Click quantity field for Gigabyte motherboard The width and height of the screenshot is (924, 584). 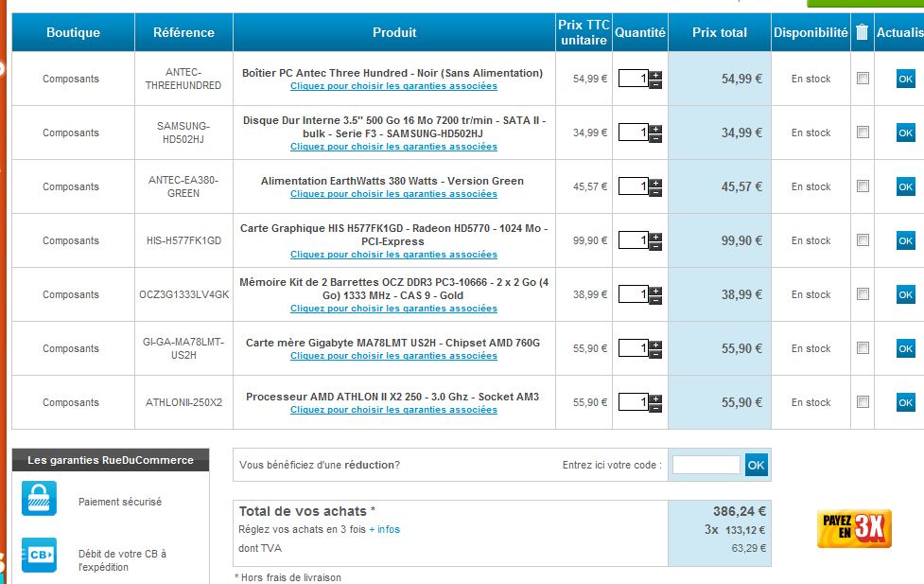(633, 348)
